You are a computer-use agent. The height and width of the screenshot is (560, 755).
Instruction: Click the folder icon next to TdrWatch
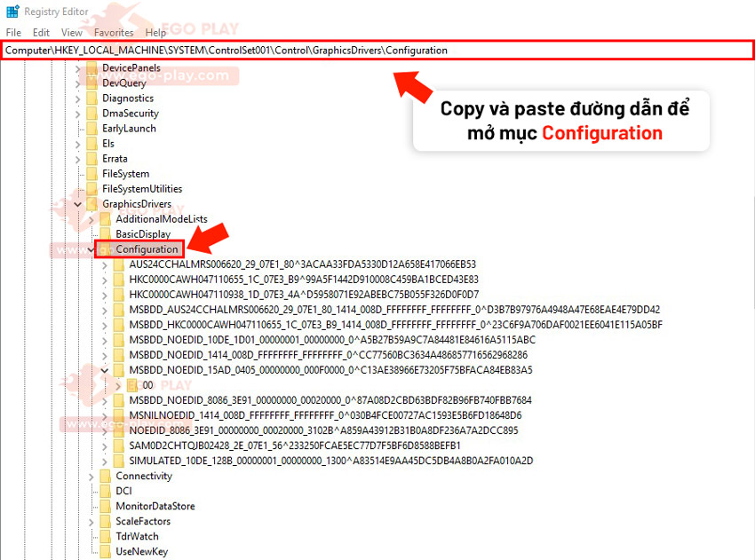pos(105,537)
